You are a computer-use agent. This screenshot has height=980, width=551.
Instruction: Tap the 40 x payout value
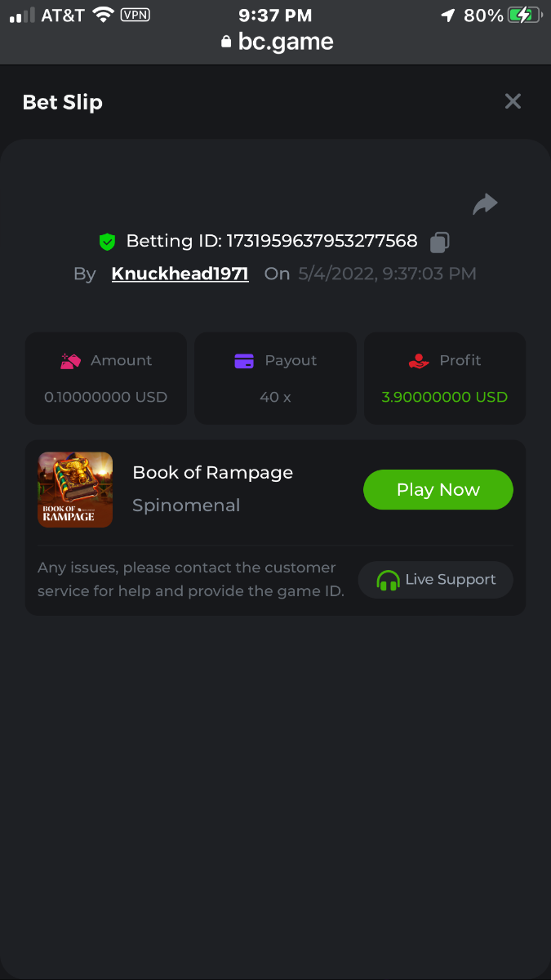pos(275,398)
